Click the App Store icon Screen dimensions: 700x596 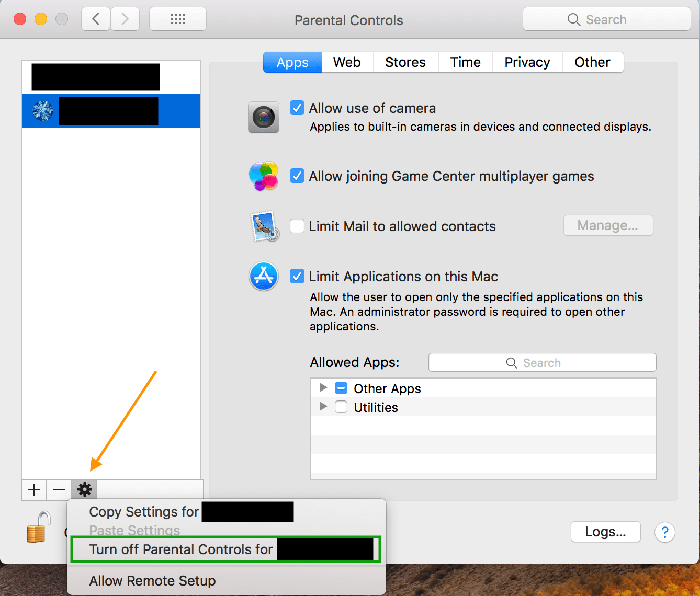(x=263, y=276)
